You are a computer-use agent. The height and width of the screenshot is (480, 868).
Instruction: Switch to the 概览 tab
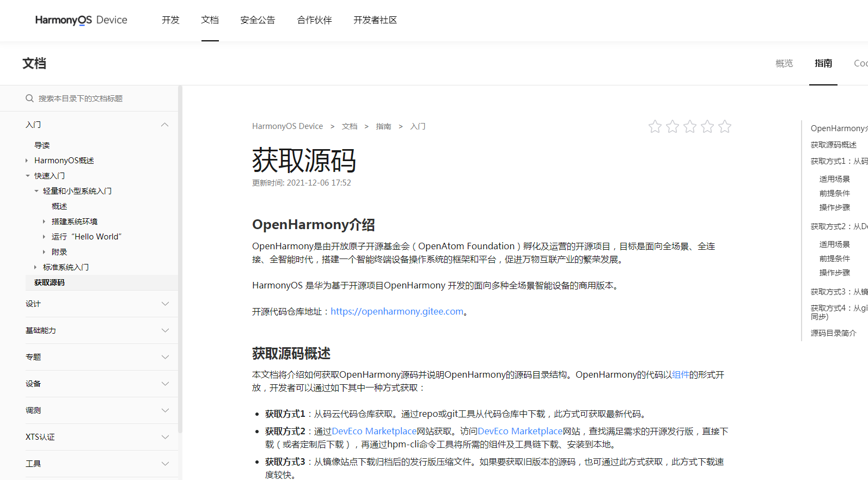(x=784, y=64)
